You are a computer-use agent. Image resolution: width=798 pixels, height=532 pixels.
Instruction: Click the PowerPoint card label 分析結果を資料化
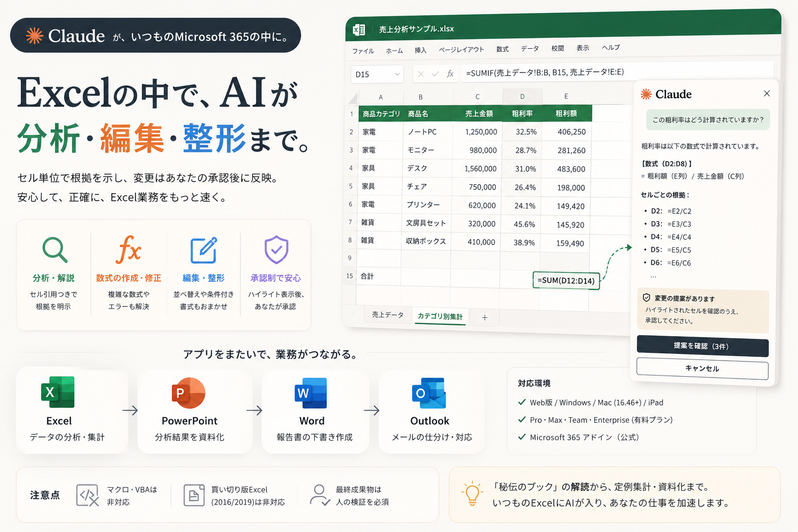[x=190, y=437]
